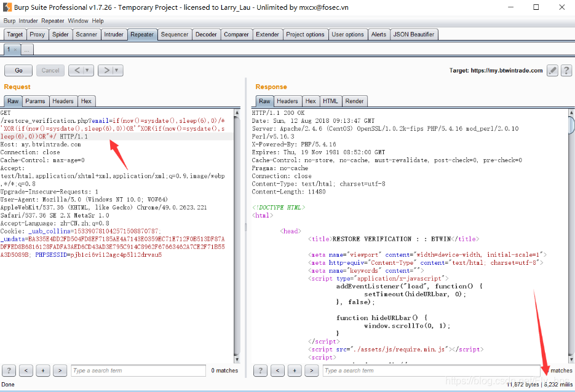Screen dimensions: 575x392
Task: Open the Sequencer tab
Action: pos(175,34)
